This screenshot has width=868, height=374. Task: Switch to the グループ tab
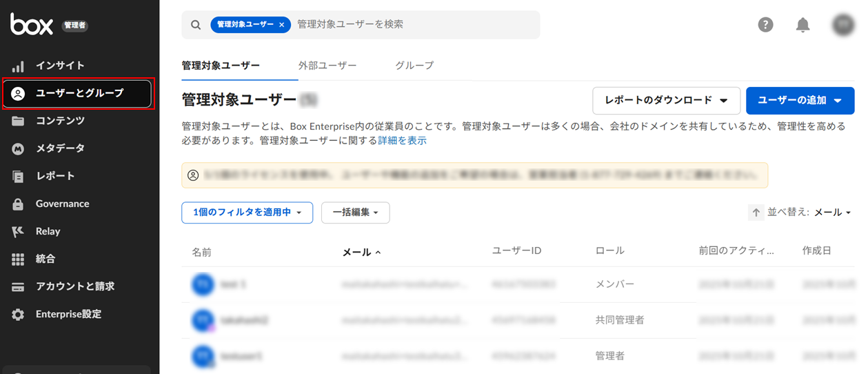[414, 66]
